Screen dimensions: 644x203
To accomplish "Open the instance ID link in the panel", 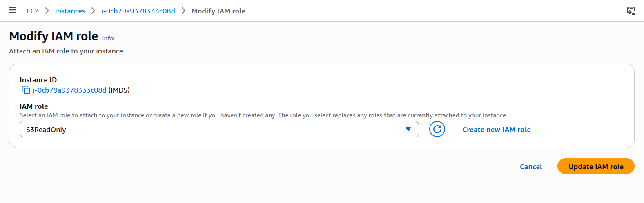I will pyautogui.click(x=69, y=90).
